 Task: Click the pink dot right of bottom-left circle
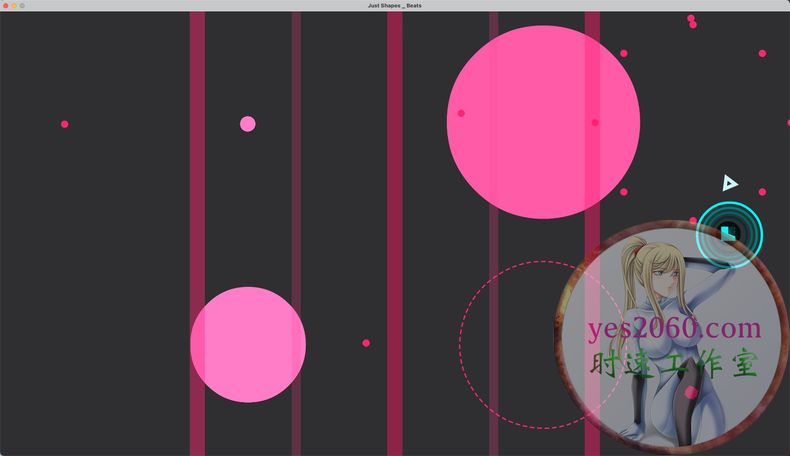tap(366, 343)
